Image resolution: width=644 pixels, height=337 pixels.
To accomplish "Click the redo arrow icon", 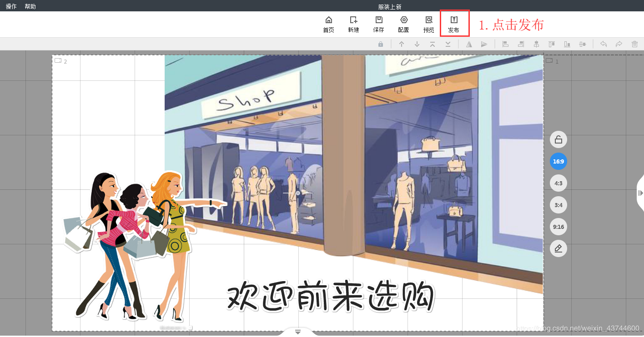I will (x=619, y=44).
